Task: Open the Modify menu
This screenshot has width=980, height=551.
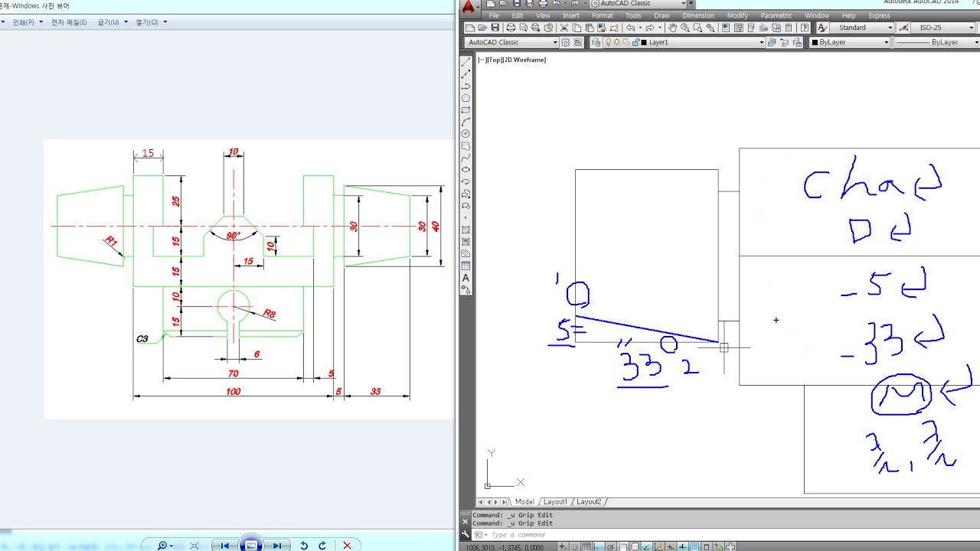Action: coord(737,15)
